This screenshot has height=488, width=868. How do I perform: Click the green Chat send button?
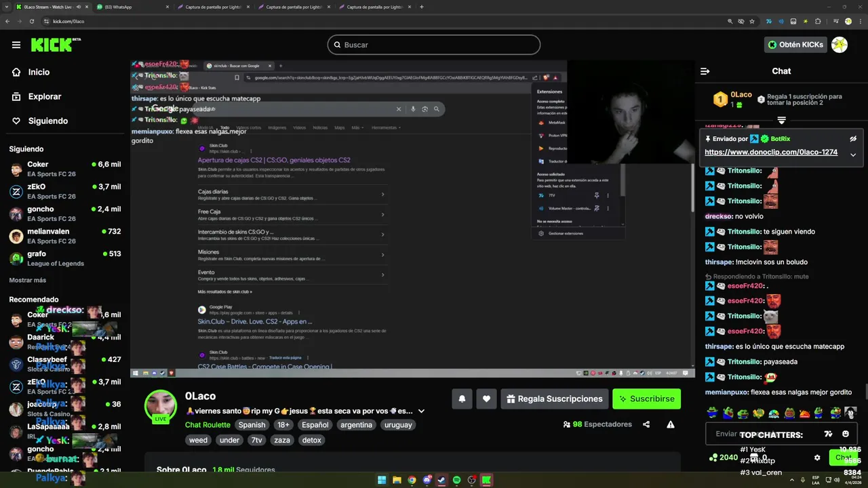pyautogui.click(x=844, y=457)
